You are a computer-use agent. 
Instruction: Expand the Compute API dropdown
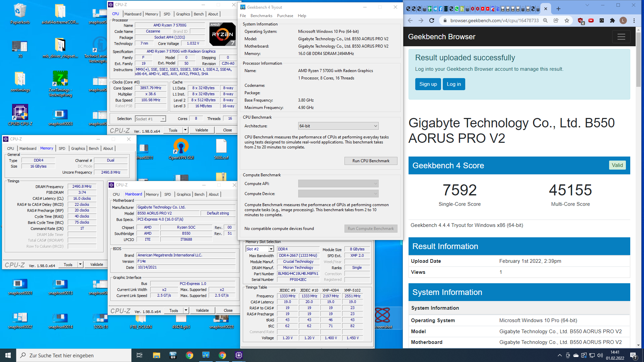[x=338, y=184]
